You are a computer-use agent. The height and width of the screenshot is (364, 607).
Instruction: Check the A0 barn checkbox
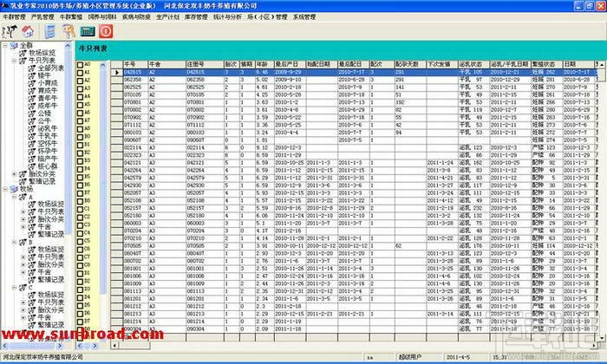(80, 65)
